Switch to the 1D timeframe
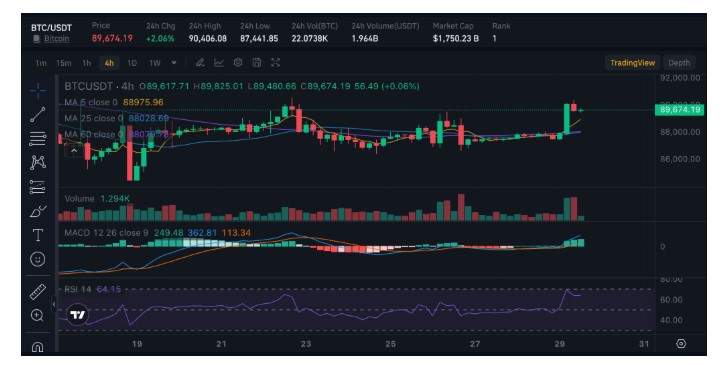The height and width of the screenshot is (365, 725). coord(132,63)
